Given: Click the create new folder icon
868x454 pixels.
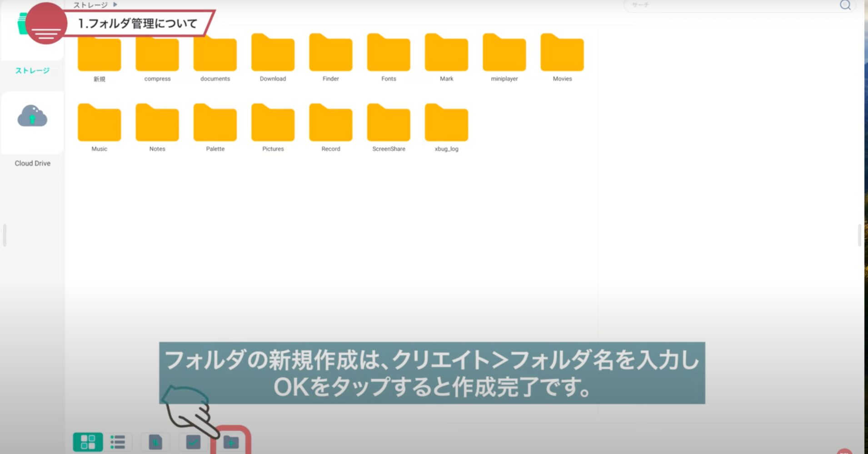Looking at the screenshot, I should tap(231, 442).
